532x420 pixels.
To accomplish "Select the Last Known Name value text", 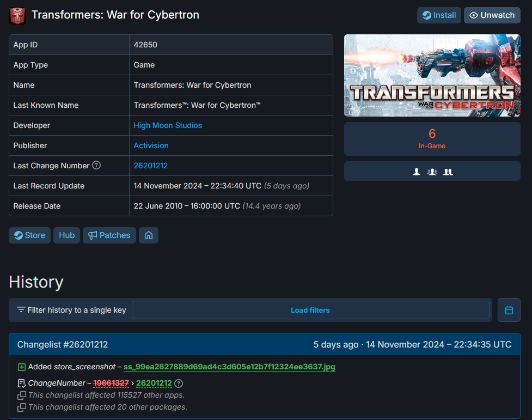I will tap(197, 105).
